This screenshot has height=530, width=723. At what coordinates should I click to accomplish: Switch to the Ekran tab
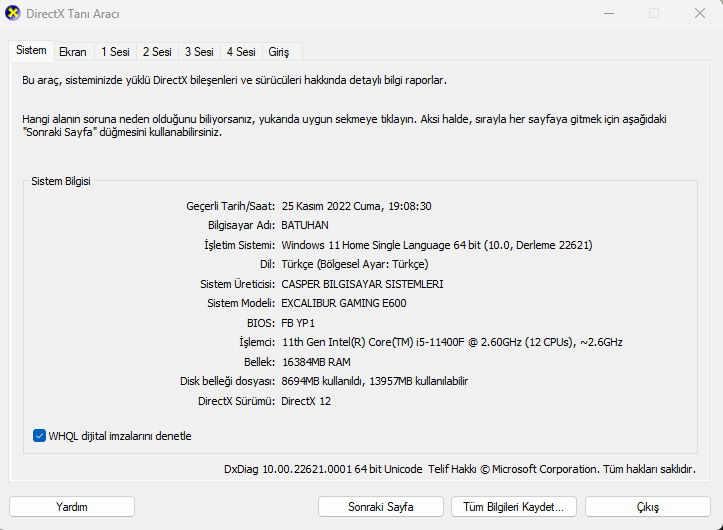point(72,51)
